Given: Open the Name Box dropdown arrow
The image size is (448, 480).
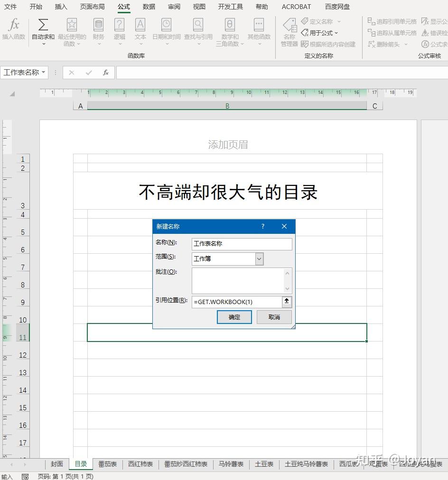Looking at the screenshot, I should (44, 72).
